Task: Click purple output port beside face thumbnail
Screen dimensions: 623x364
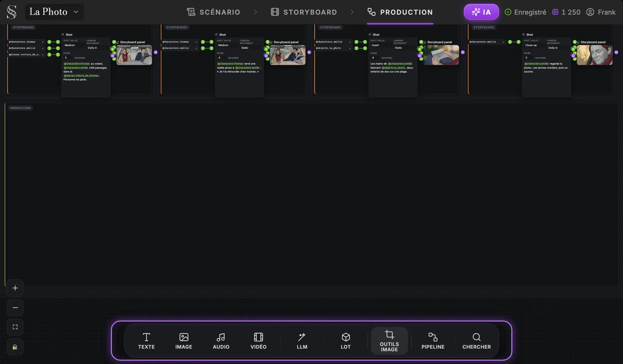Action: [x=616, y=52]
